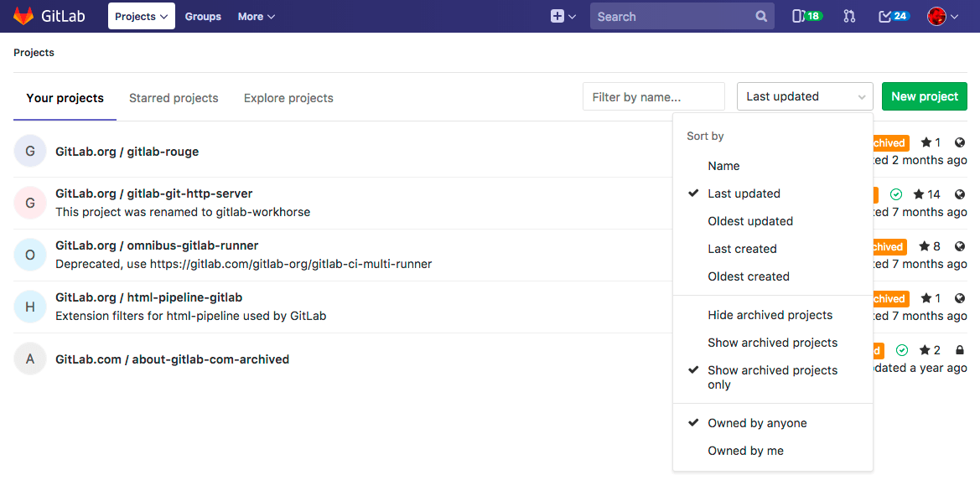Select 'Show archived projects' option

coord(772,343)
